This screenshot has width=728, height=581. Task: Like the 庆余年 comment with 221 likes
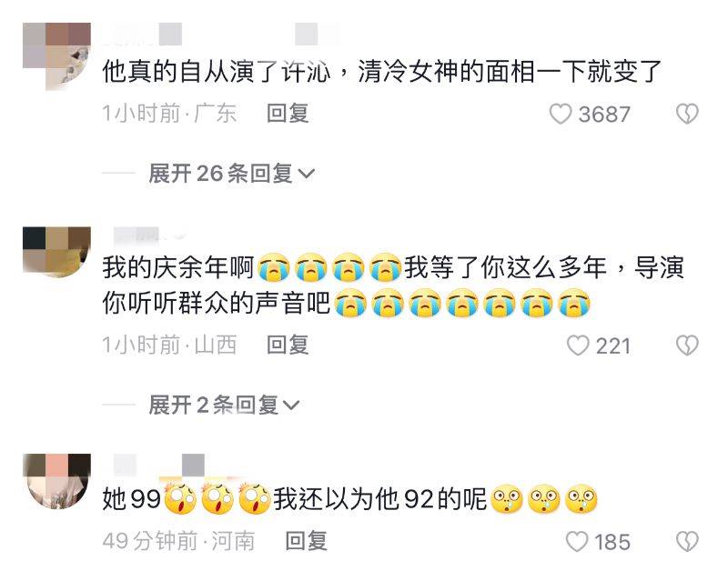click(578, 346)
